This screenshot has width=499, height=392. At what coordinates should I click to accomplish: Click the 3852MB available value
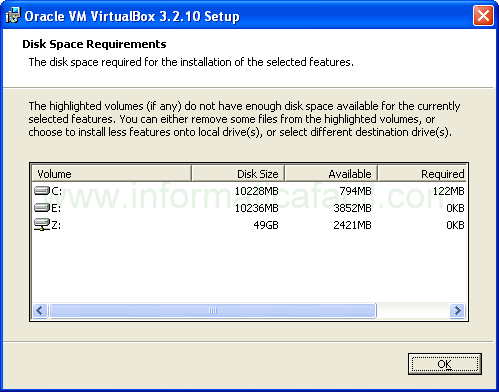(352, 208)
